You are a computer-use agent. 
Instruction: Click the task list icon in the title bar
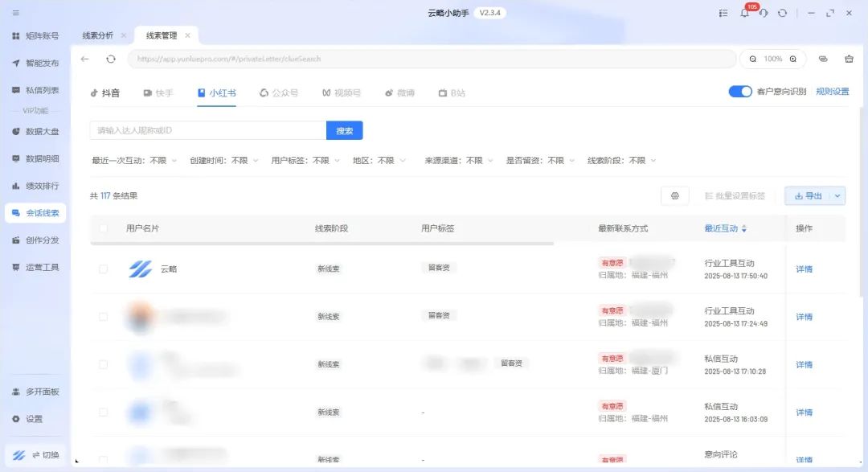pyautogui.click(x=723, y=13)
